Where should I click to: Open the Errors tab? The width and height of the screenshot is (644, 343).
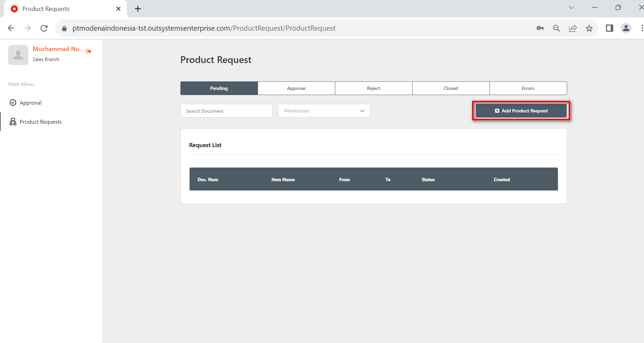tap(528, 88)
